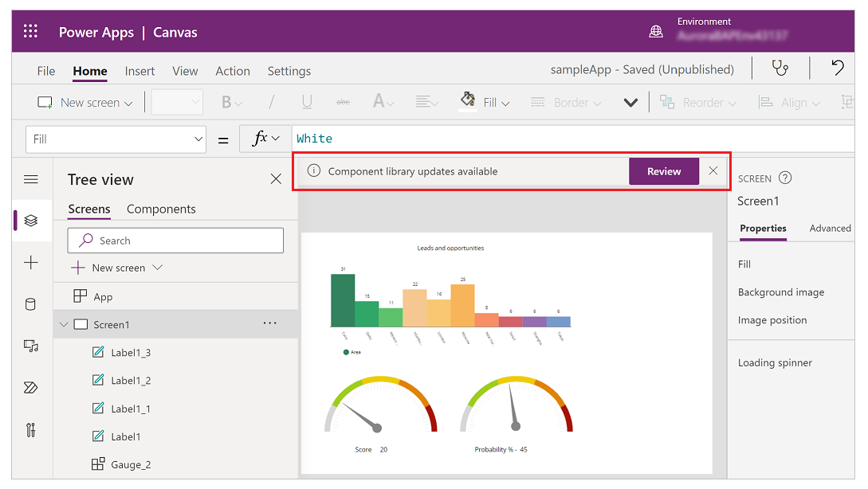
Task: Toggle Strikethrough formatting
Action: click(x=344, y=102)
